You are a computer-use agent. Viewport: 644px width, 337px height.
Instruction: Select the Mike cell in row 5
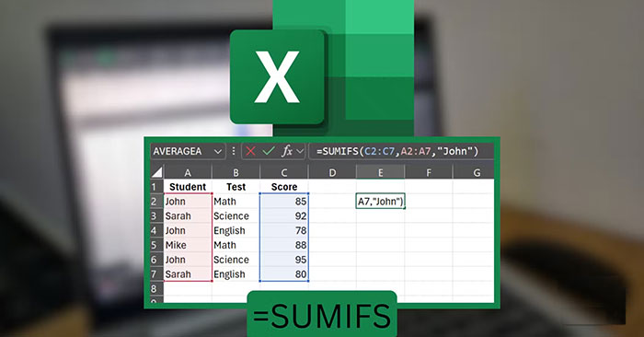pos(188,245)
